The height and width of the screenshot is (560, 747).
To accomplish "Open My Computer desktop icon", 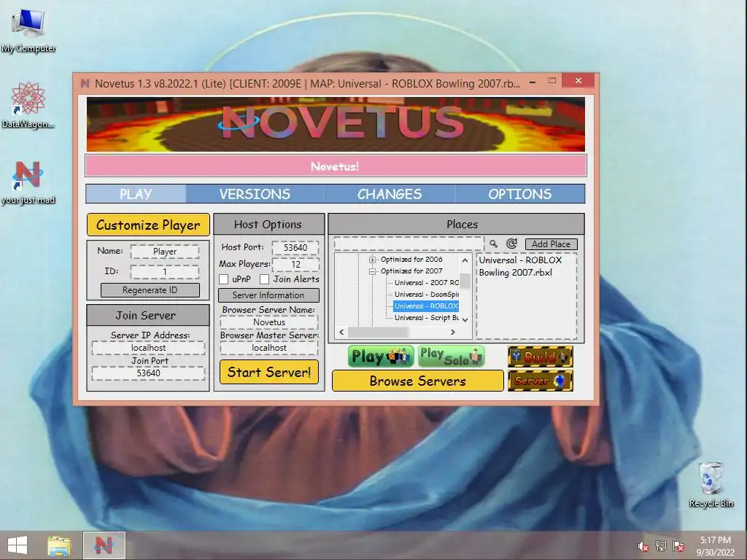I will click(28, 31).
